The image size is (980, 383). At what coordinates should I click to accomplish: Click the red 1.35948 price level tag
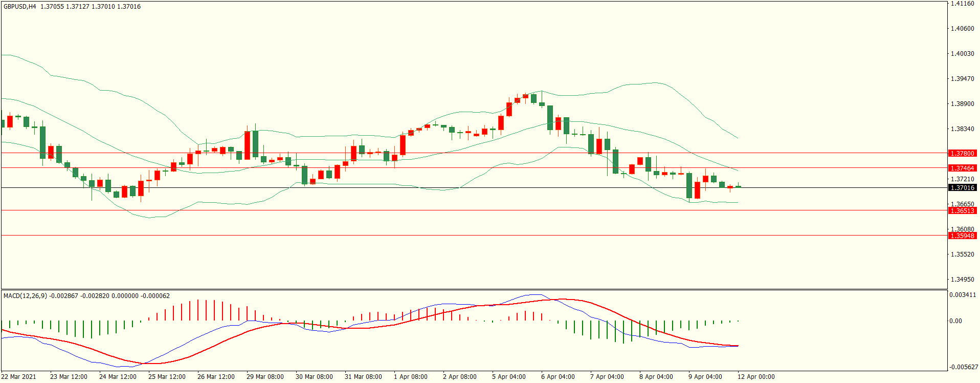962,236
